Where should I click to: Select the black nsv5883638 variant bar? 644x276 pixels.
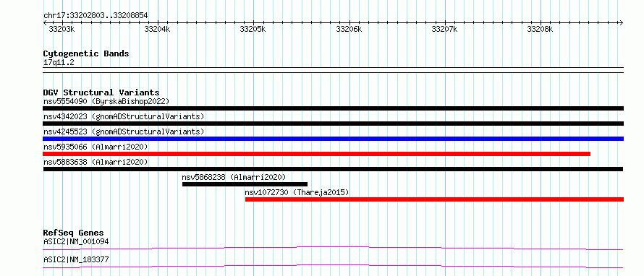333,169
